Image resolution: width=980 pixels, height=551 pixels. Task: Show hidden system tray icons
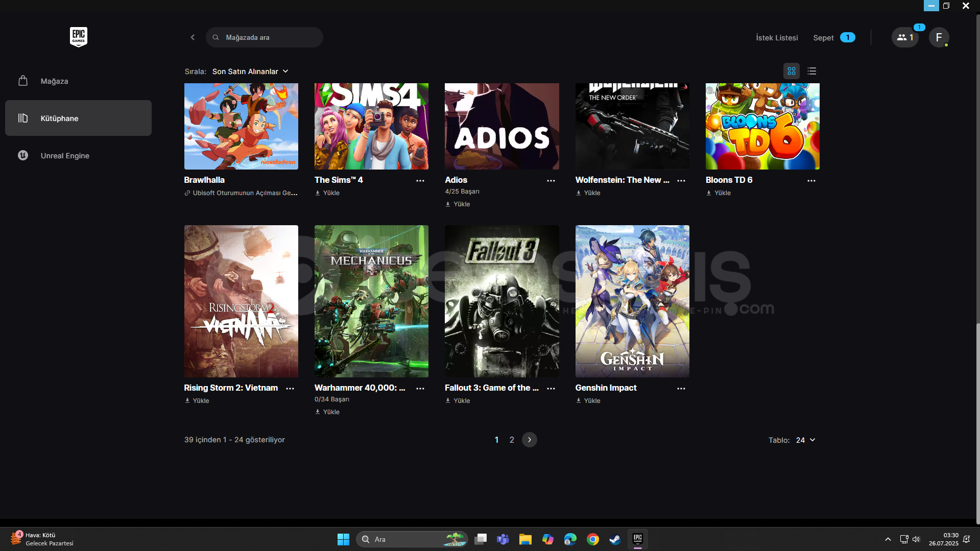point(888,539)
